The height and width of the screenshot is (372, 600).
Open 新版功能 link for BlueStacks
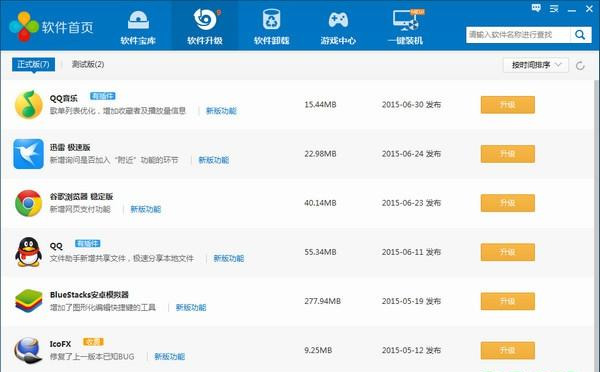click(191, 307)
